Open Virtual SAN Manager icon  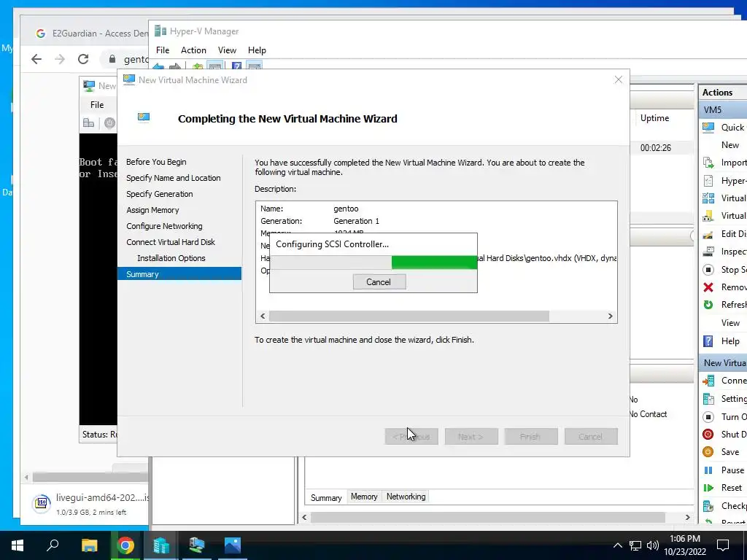point(708,216)
